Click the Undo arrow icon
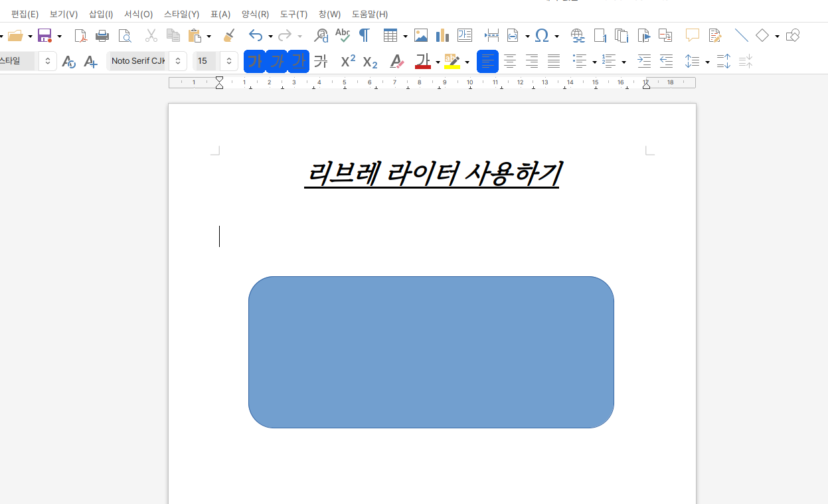 point(256,35)
